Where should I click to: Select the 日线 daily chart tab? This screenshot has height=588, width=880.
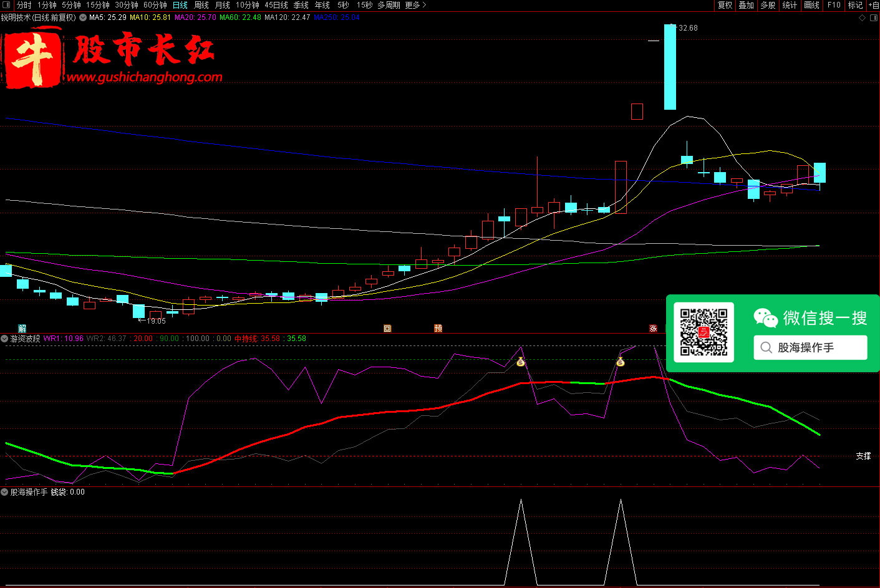(180, 5)
